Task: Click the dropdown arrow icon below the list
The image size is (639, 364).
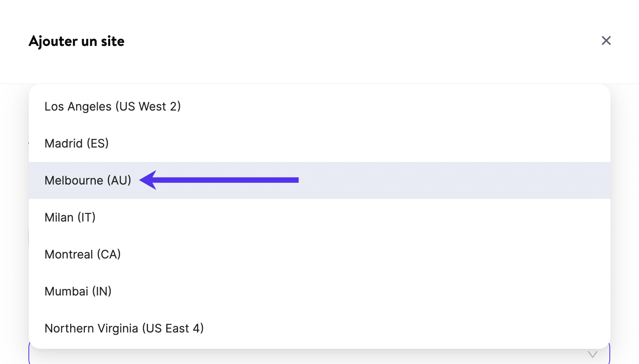Action: point(592,354)
